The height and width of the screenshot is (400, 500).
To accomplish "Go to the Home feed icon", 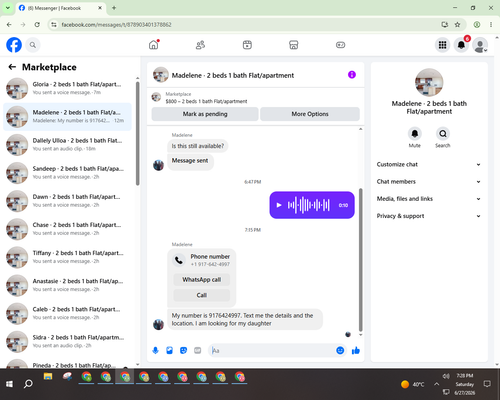I will [x=154, y=45].
